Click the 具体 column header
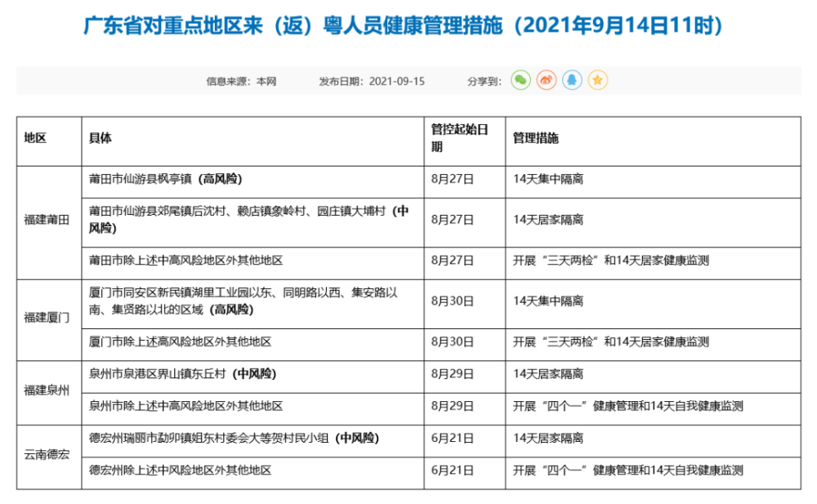Image resolution: width=817 pixels, height=504 pixels. point(100,138)
